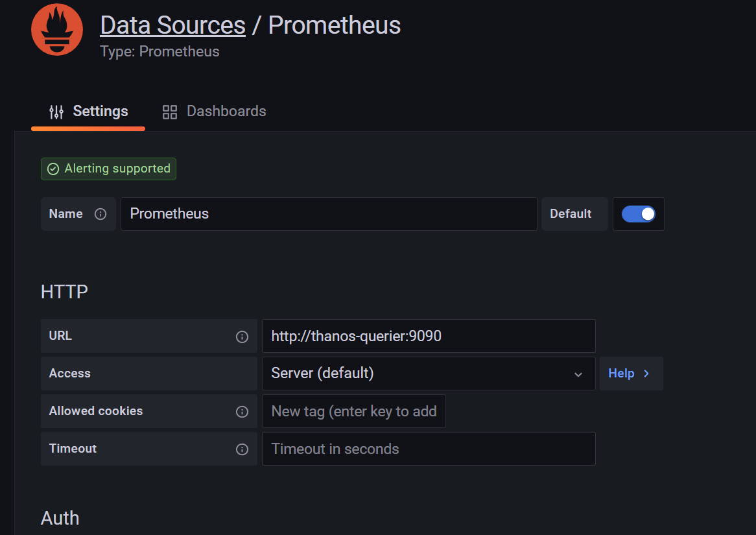
Task: Open the Data Sources breadcrumb link
Action: click(x=172, y=25)
